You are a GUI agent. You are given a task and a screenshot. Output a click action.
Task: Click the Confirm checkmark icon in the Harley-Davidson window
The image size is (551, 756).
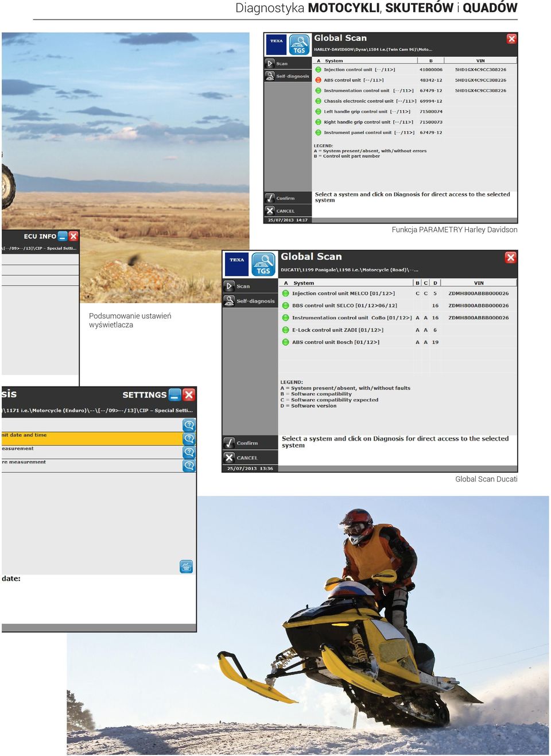click(270, 198)
